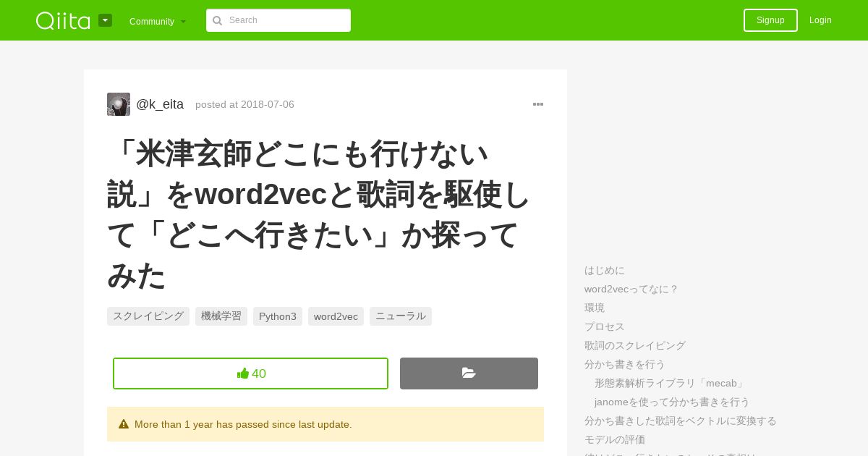Click the article title heading
Screen dimensions: 868x456
click(x=319, y=214)
